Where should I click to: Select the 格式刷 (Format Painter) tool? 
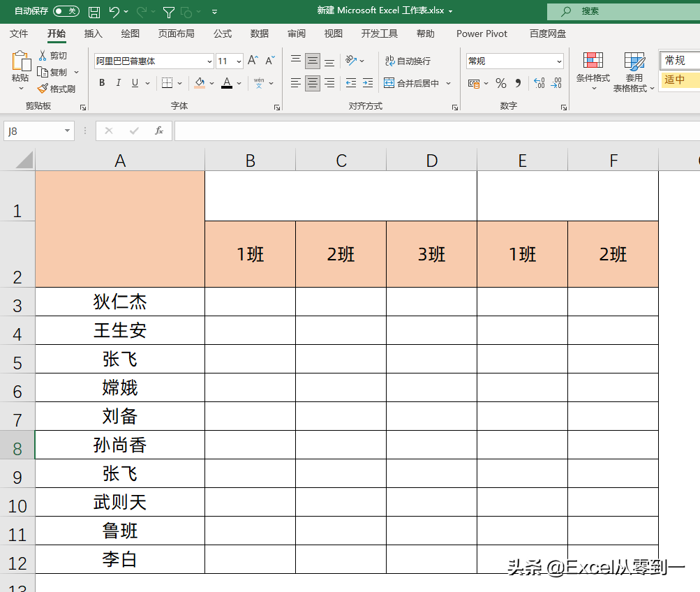tap(56, 88)
